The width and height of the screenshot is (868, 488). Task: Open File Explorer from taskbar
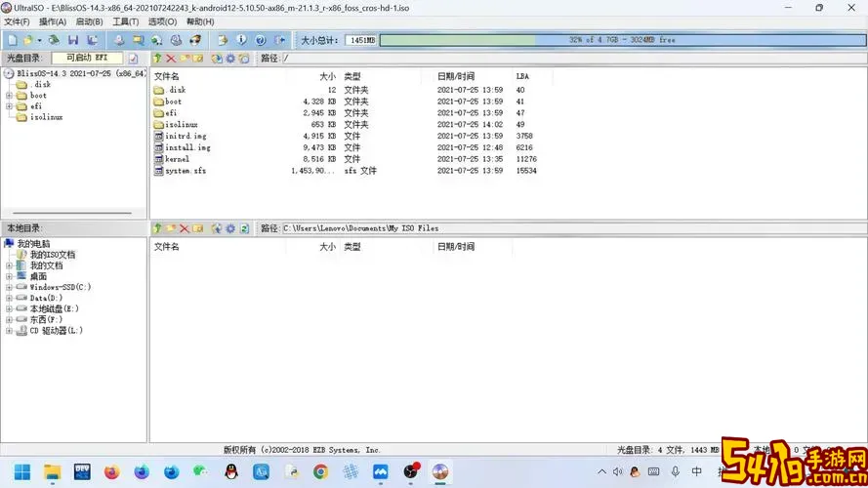[52, 472]
